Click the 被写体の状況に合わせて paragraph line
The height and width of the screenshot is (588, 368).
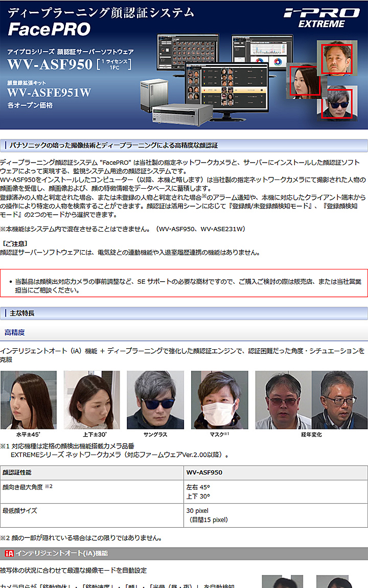pyautogui.click(x=74, y=570)
